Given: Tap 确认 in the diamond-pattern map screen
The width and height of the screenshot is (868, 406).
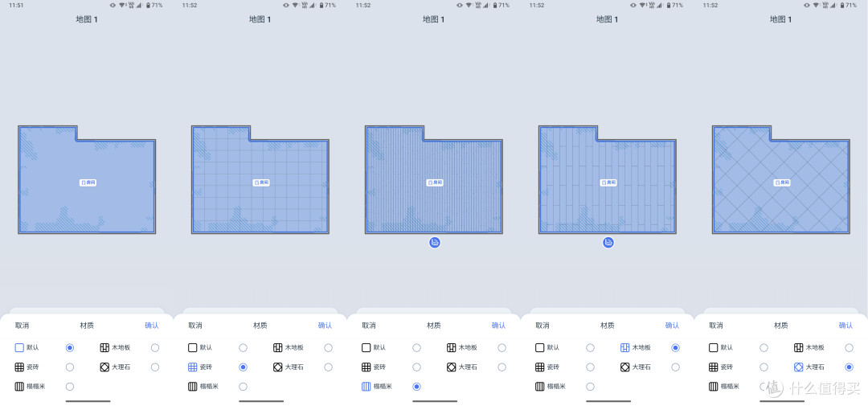Looking at the screenshot, I should click(845, 326).
